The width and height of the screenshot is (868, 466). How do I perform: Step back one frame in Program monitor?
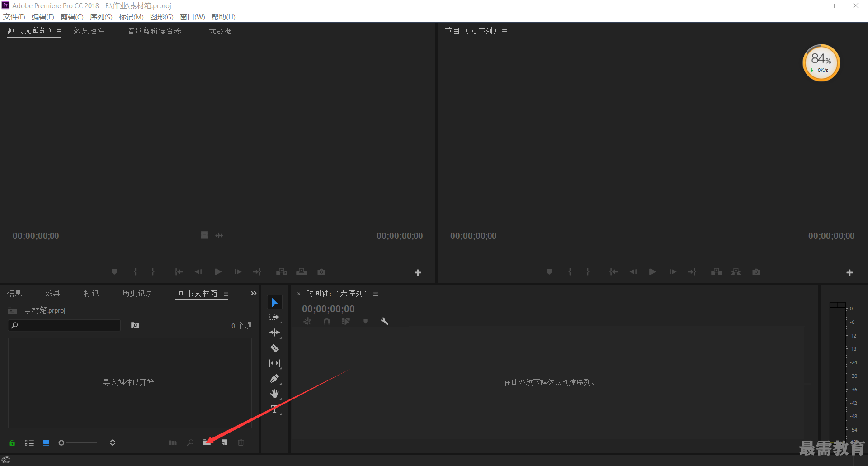coord(633,272)
